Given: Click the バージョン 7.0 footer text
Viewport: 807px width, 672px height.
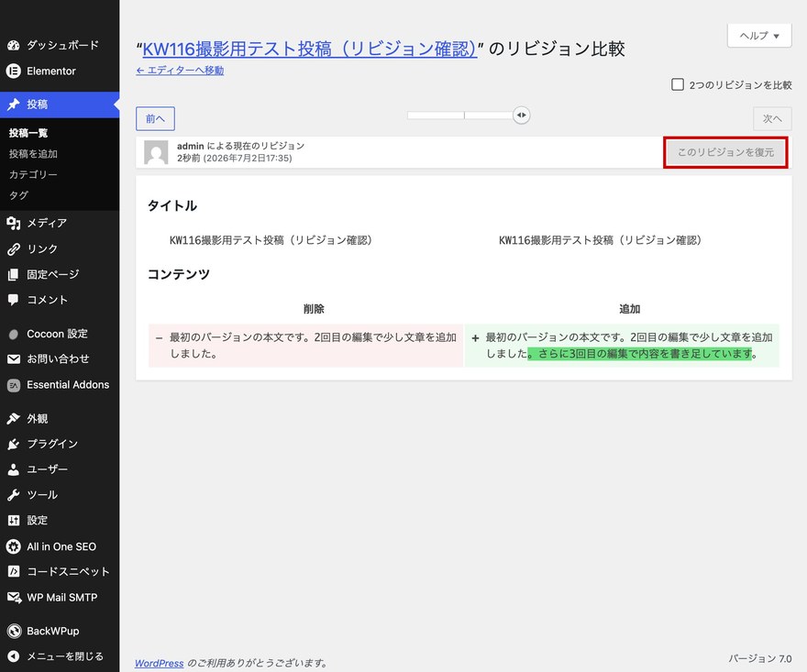Looking at the screenshot, I should point(759,658).
